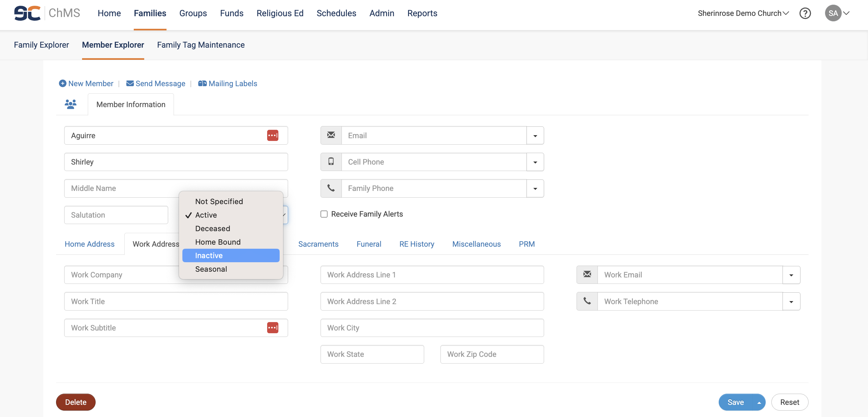Image resolution: width=868 pixels, height=417 pixels.
Task: Expand the Email field dropdown arrow
Action: [535, 136]
